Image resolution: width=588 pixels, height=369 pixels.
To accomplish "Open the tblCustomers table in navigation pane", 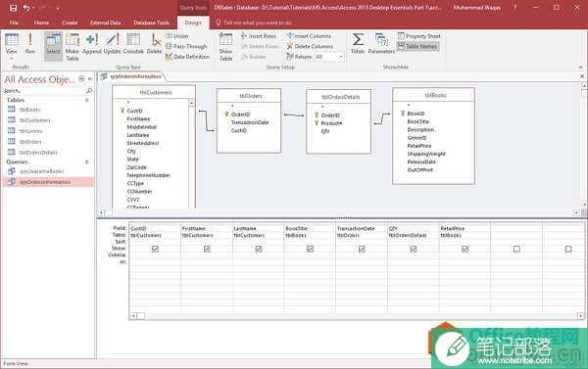I will click(x=34, y=120).
